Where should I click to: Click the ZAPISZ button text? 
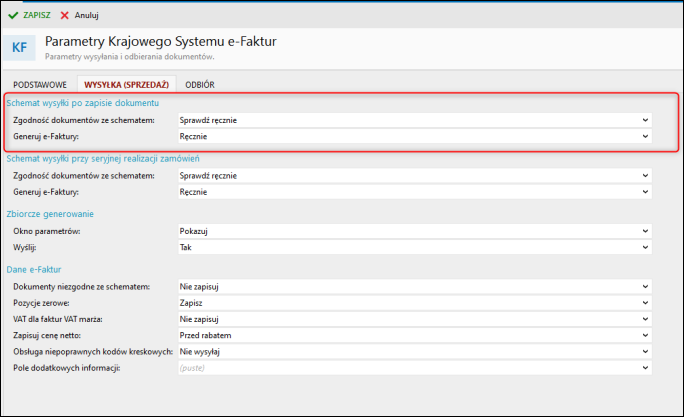pyautogui.click(x=37, y=15)
